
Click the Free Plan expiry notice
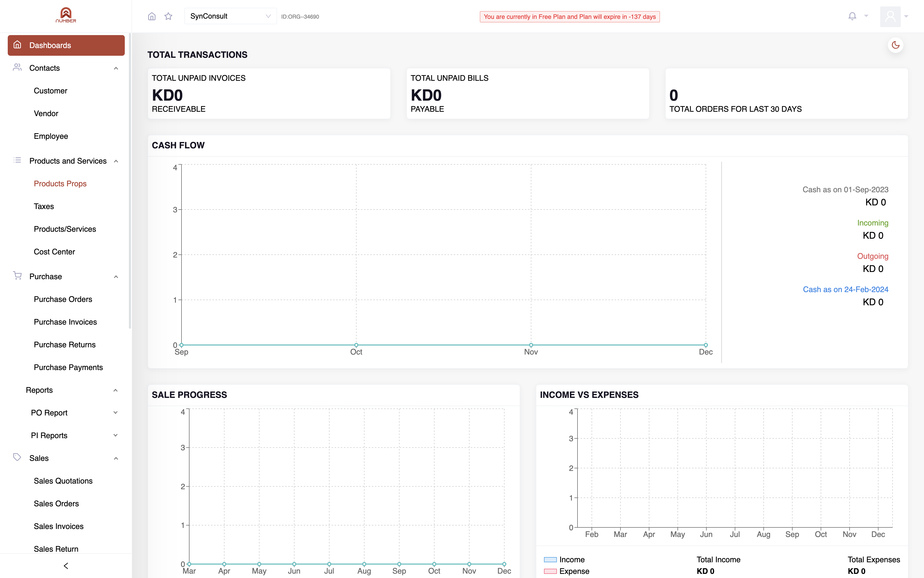click(570, 17)
